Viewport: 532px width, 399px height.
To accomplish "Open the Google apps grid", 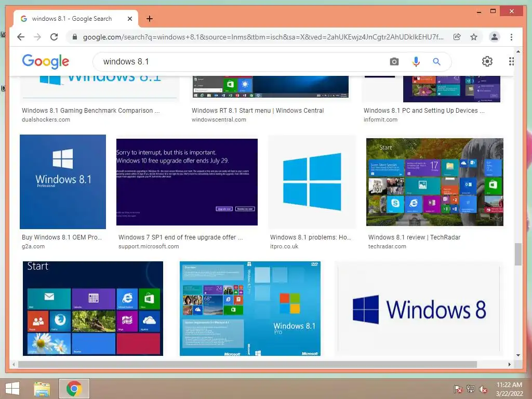I will point(511,61).
